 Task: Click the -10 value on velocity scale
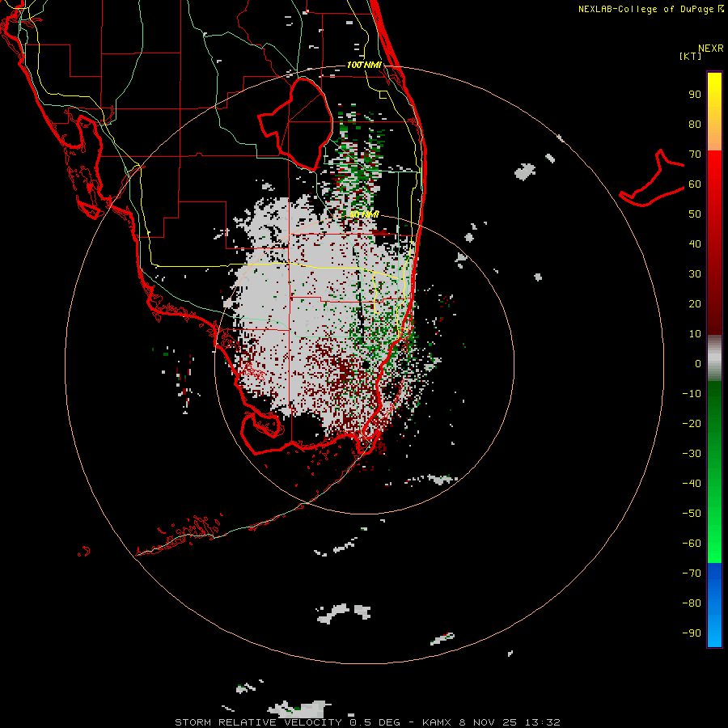(692, 394)
